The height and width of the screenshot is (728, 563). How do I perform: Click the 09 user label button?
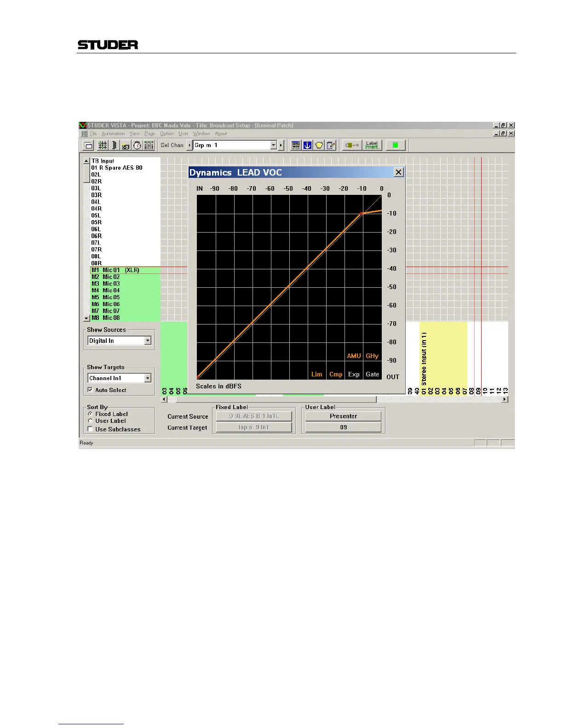tap(343, 427)
